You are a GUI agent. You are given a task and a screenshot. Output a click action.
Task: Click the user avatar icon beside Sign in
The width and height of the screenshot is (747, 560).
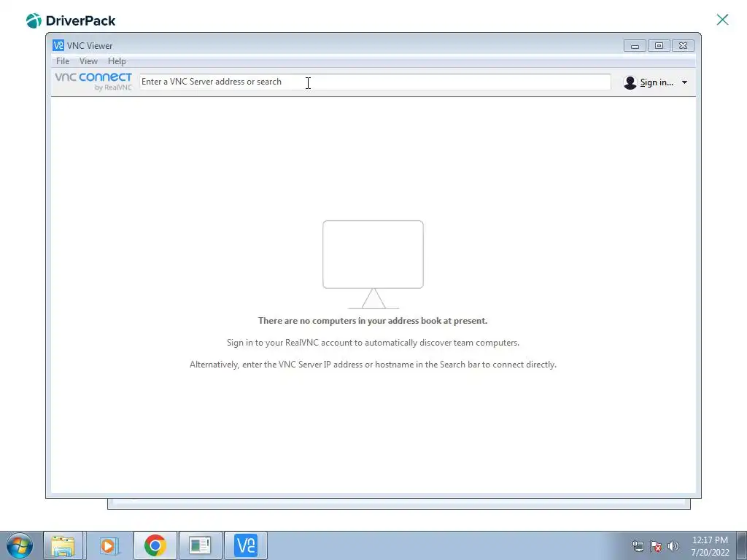point(630,82)
